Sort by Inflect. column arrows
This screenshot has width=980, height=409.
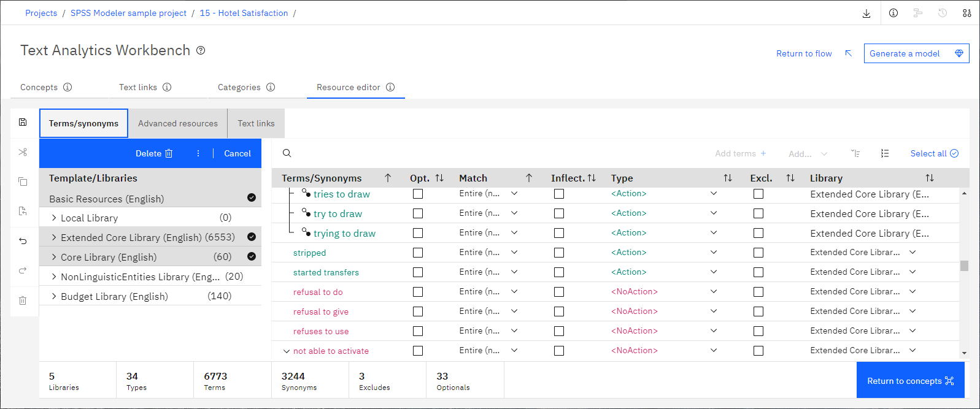coord(592,178)
